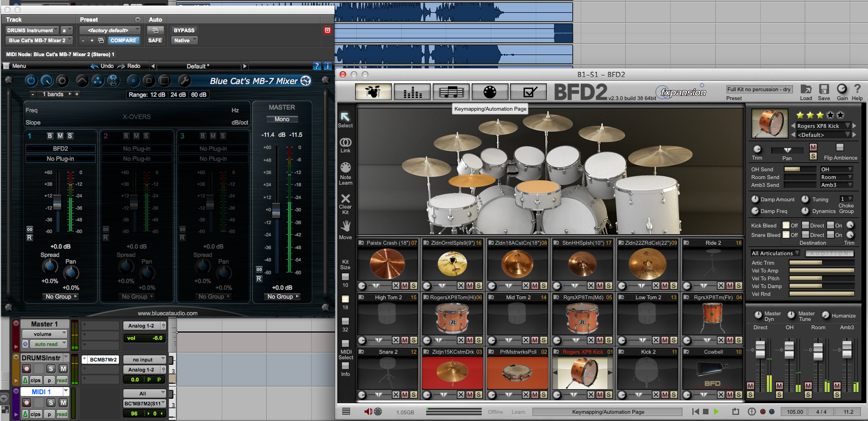Click the Vel To Amp slider
This screenshot has width=868, height=421.
pos(821,270)
